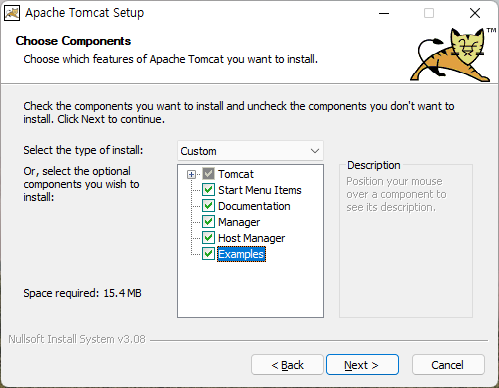
Task: Toggle the grayed Tomcat checkbox
Action: (x=208, y=174)
